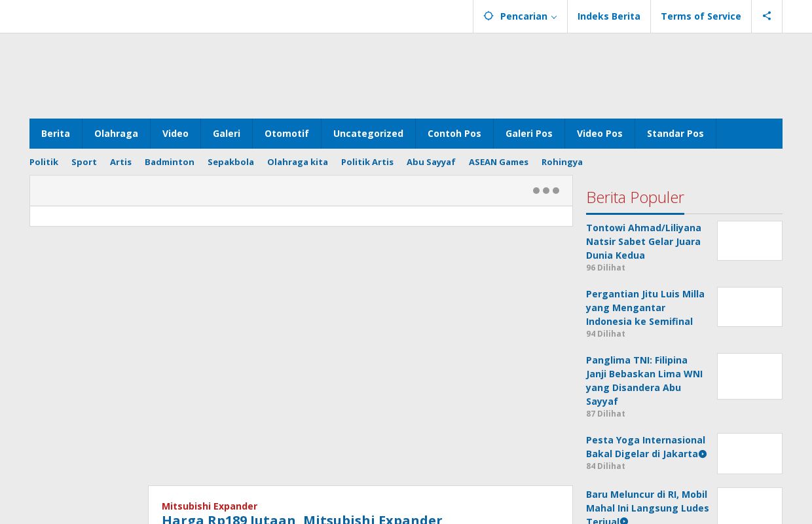
Task: Click the search circle icon beside Pencarian
Action: [489, 16]
